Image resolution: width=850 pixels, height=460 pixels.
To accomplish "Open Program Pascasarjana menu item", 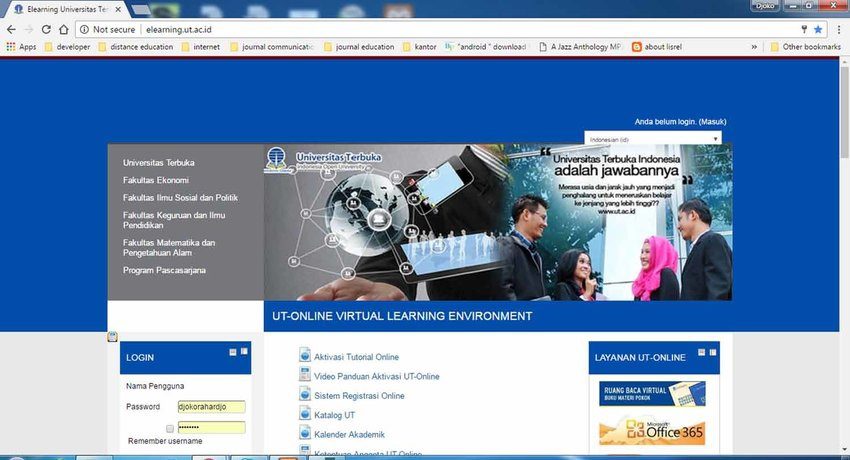I will click(x=165, y=270).
